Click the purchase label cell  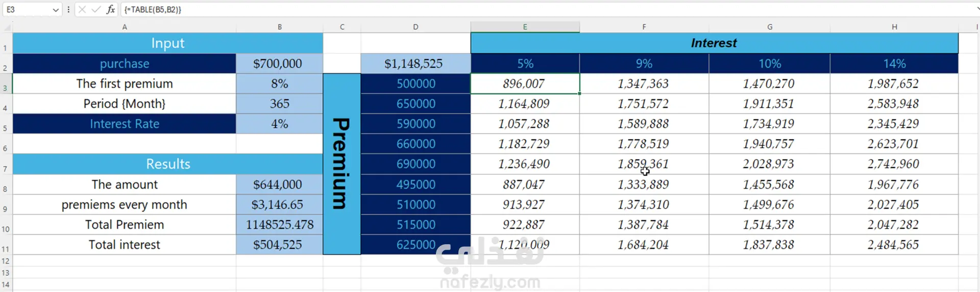pyautogui.click(x=125, y=64)
